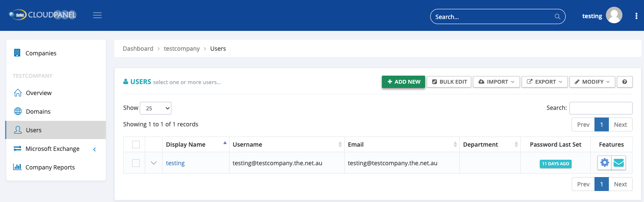644x202 pixels.
Task: Open the gear settings for testing user
Action: pyautogui.click(x=605, y=162)
